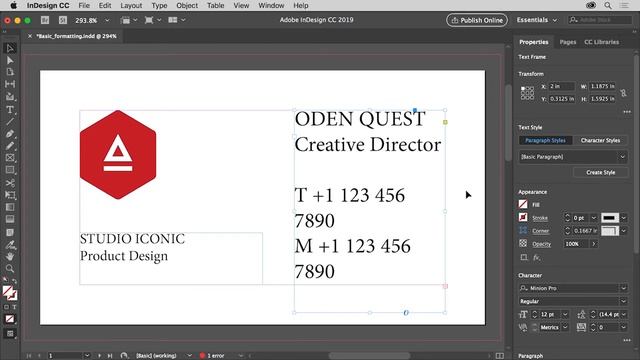This screenshot has height=360, width=640.
Task: Open the page number dropdown in status bar
Action: pos(87,356)
